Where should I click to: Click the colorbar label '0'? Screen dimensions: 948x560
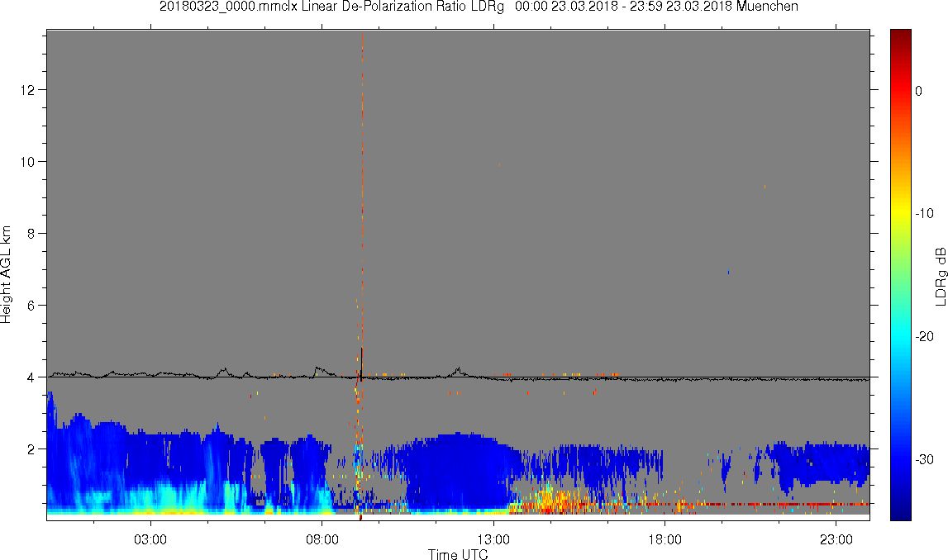pos(918,91)
